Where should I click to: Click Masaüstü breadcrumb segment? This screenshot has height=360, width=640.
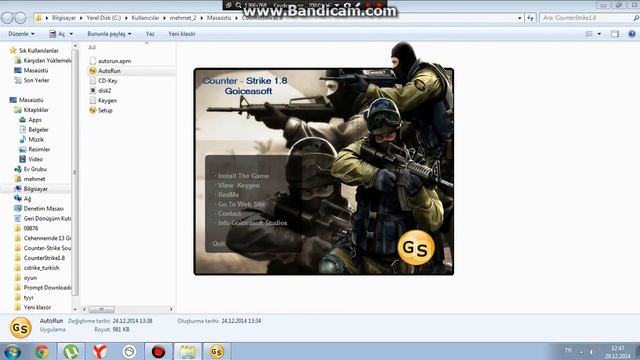click(x=219, y=18)
